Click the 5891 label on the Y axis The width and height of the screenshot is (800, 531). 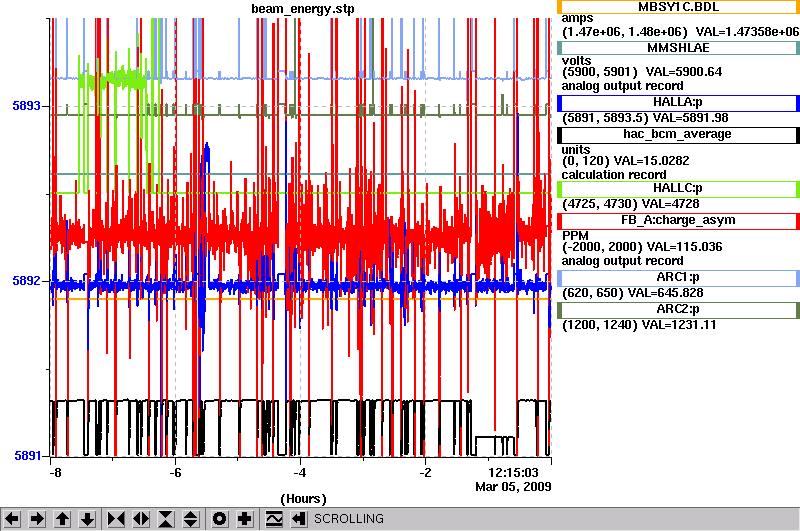[x=28, y=455]
